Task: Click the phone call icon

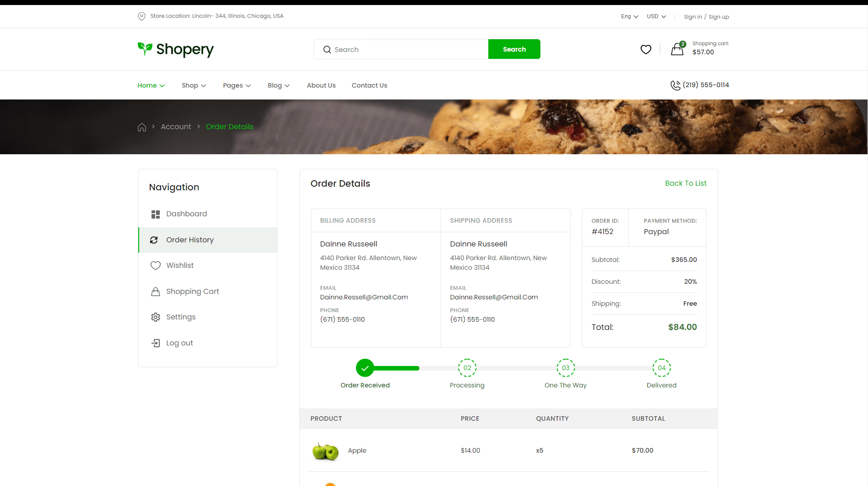Action: tap(675, 85)
